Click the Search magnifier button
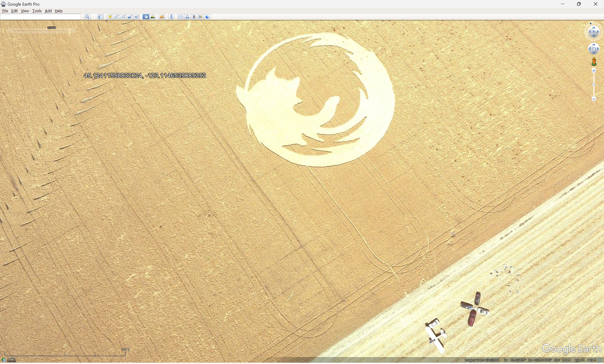Screen dimensions: 604x364 (x=87, y=17)
